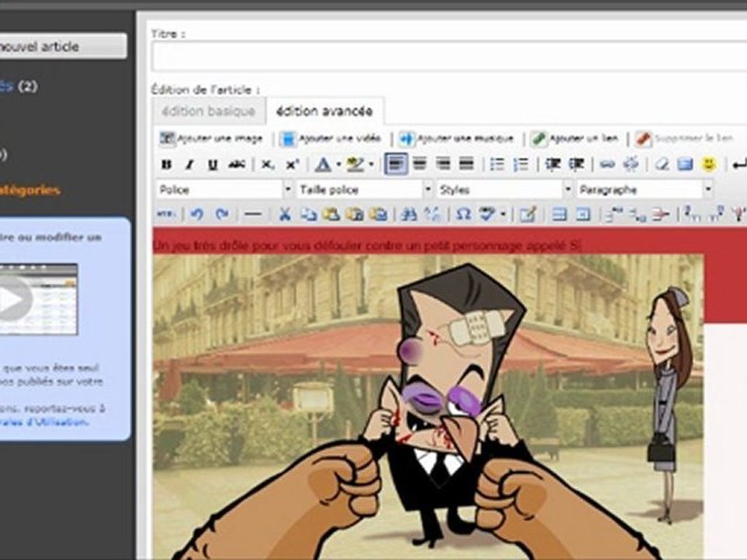747x560 pixels.
Task: Click the red article text line
Action: click(366, 246)
